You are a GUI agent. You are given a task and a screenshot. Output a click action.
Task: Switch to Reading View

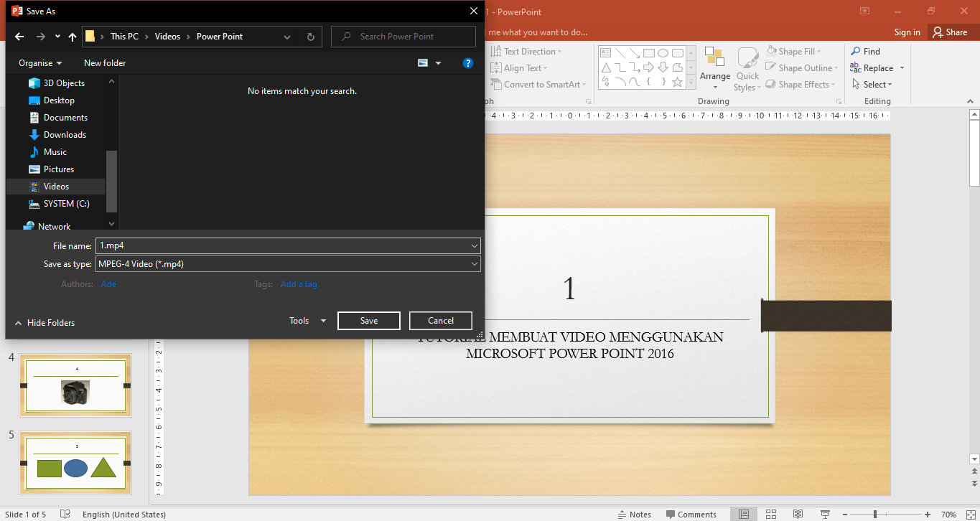click(798, 514)
